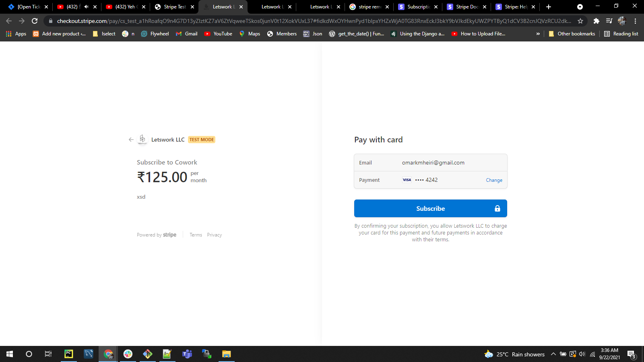
Task: Open Add new product bookmark
Action: [x=59, y=34]
